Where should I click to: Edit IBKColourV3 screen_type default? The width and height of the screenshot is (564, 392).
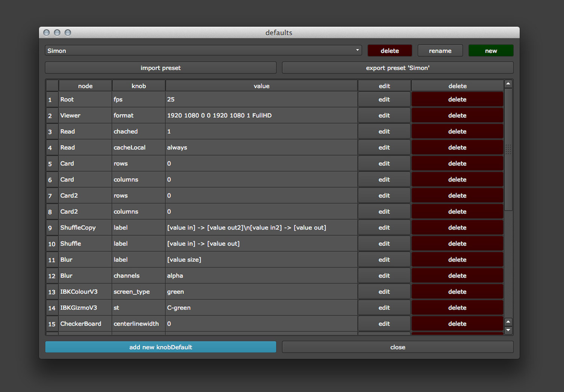pos(384,292)
